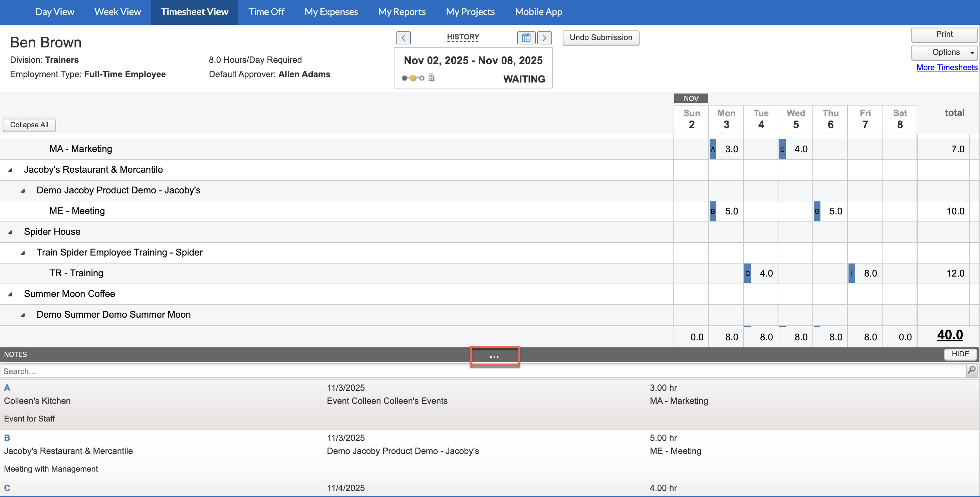Collapse the Spider House group
Viewport: 980px width, 497px height.
[10, 232]
